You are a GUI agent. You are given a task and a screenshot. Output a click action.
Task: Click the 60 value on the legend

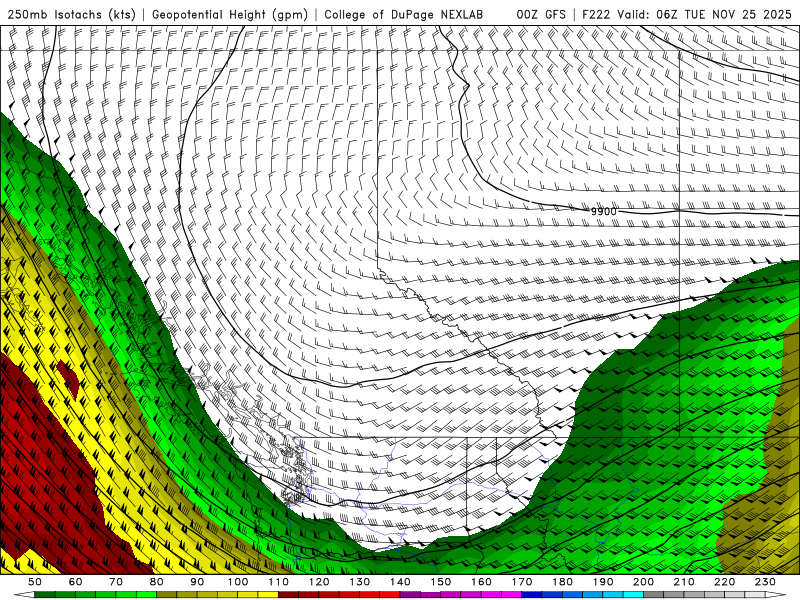point(76,582)
